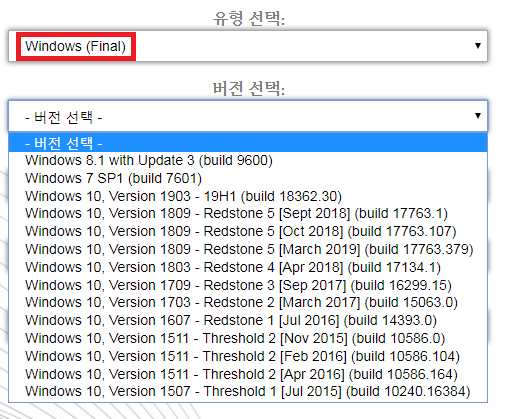
Task: Open the version selection combo box
Action: click(x=248, y=116)
